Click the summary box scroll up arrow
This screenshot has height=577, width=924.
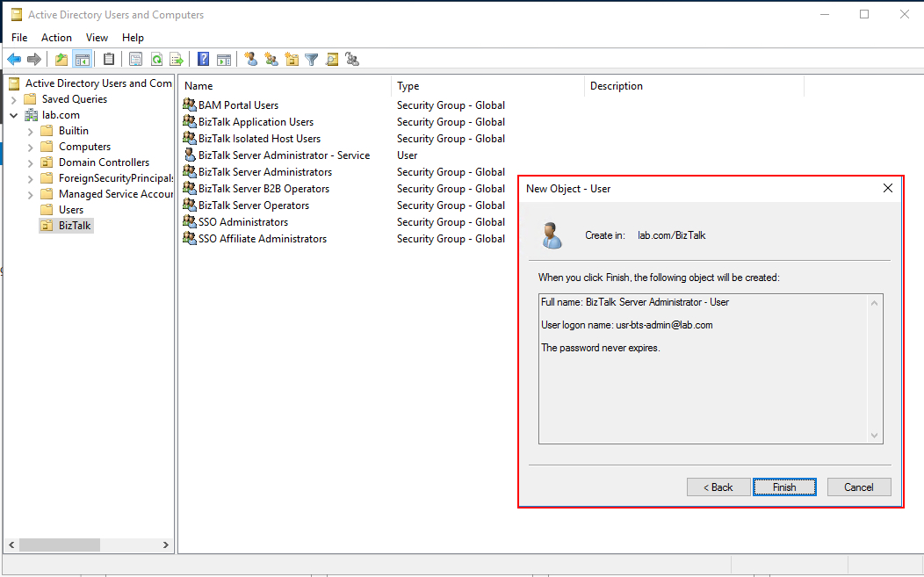pyautogui.click(x=875, y=303)
